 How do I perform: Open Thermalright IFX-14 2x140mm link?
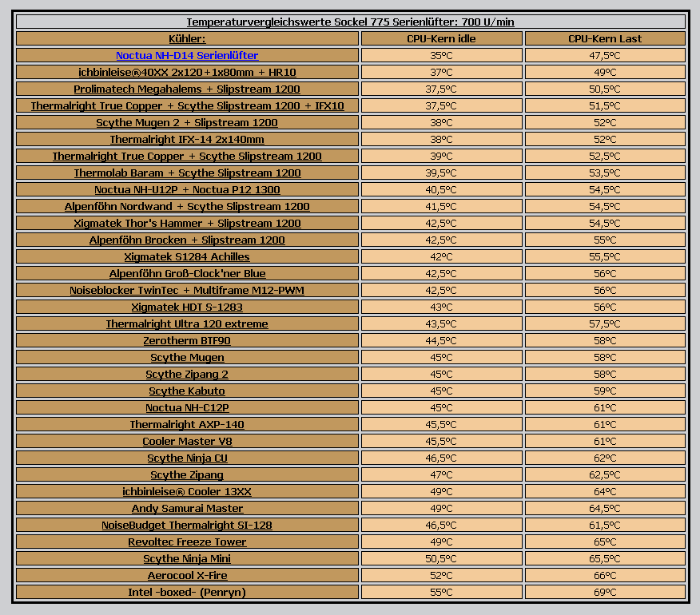[187, 139]
